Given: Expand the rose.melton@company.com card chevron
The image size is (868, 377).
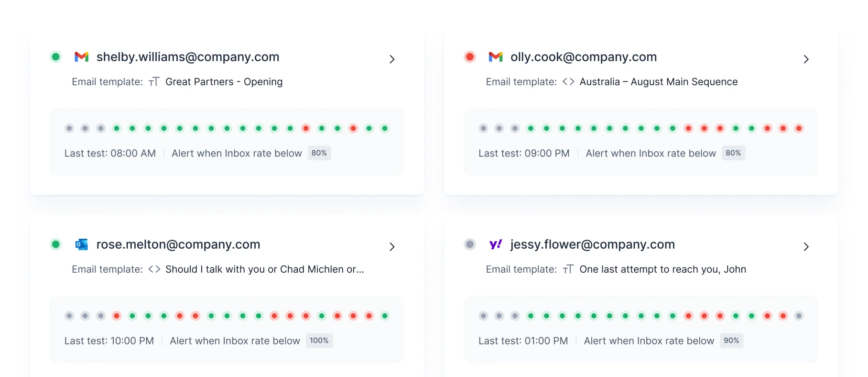Looking at the screenshot, I should click(392, 247).
